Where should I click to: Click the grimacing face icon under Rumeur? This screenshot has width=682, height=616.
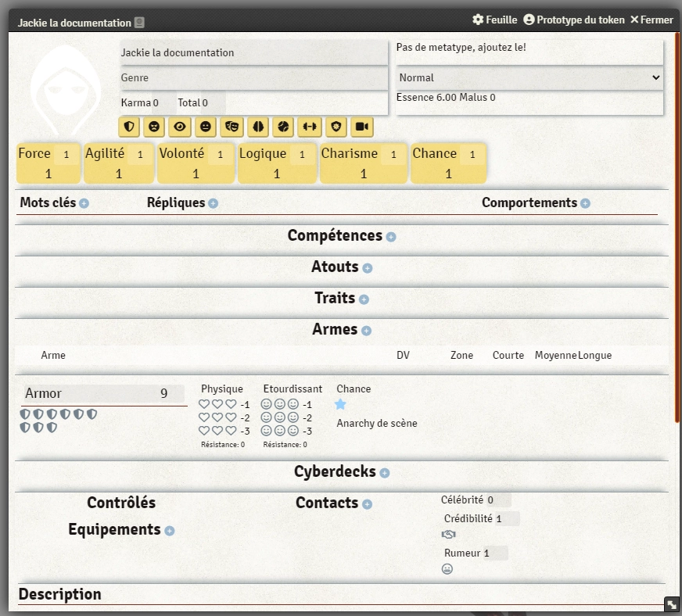pos(447,569)
